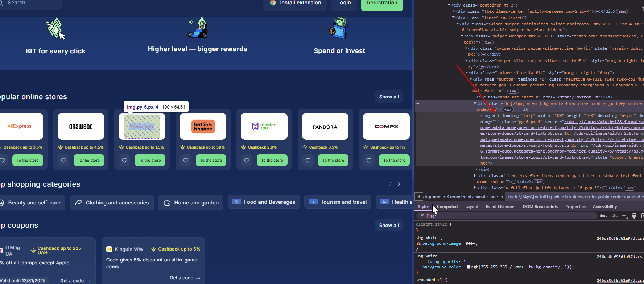Click the arrow icon beside Kinguin Get a code
644x284 pixels.
pos(198,278)
